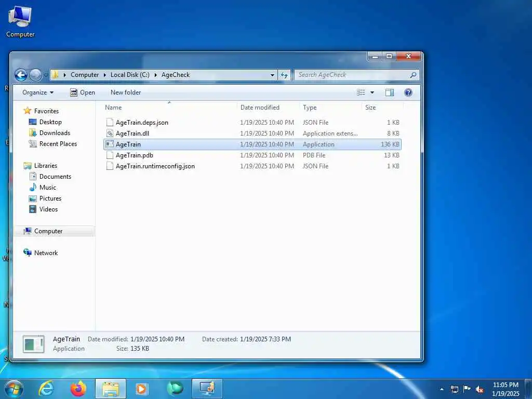Screen dimensions: 532x399
Task: Click the AgeTrain.pdb file icon
Action: click(110, 155)
